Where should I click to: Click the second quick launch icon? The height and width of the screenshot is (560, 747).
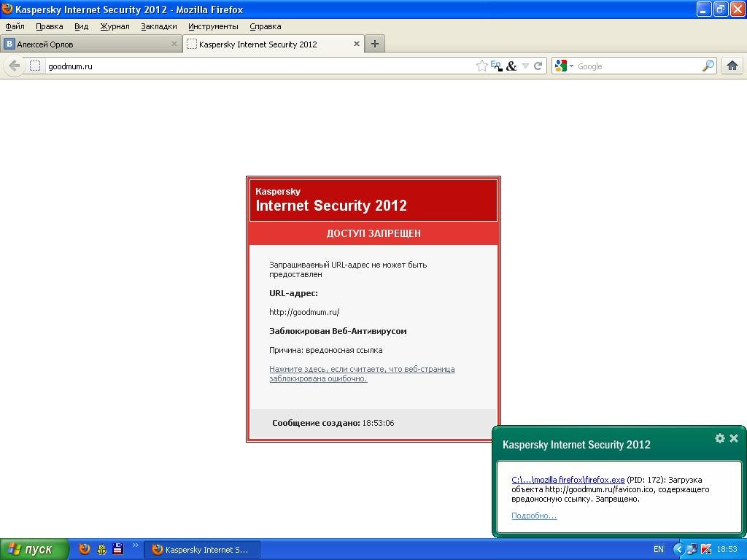tap(101, 549)
